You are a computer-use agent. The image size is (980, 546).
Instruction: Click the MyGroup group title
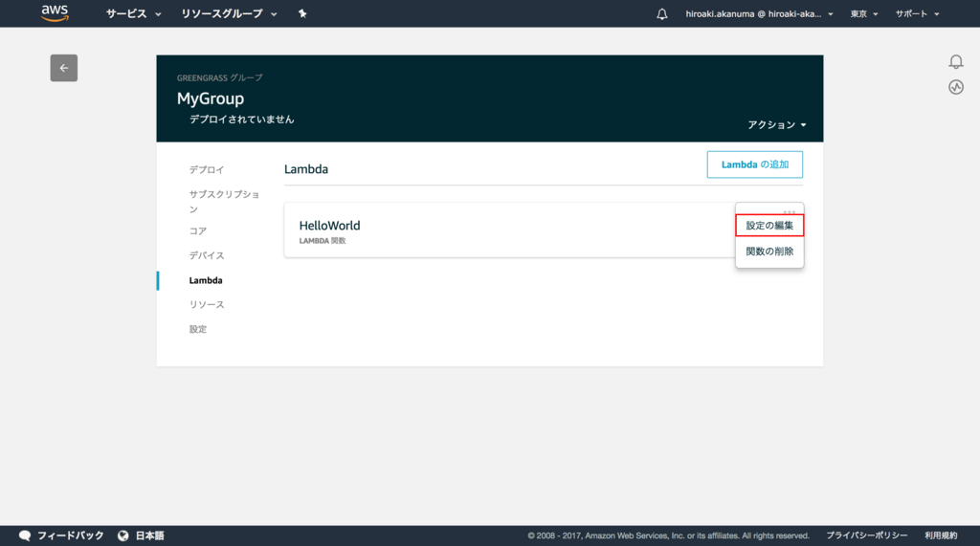point(211,98)
